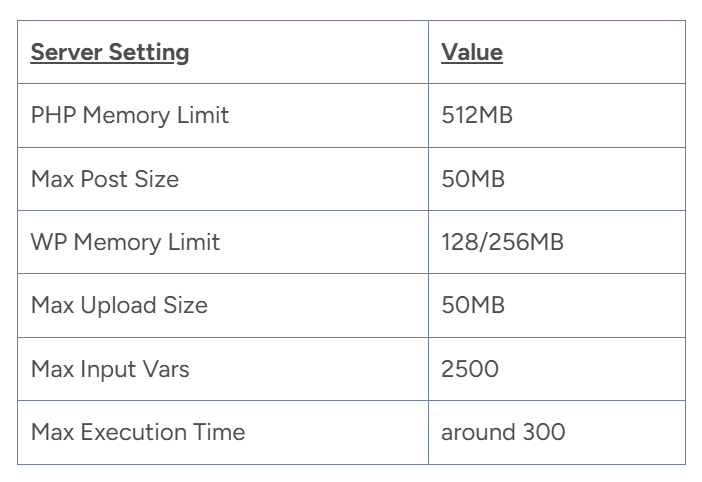Click the 128/256MB value cell
Viewport: 702px width, 482px height.
(502, 242)
